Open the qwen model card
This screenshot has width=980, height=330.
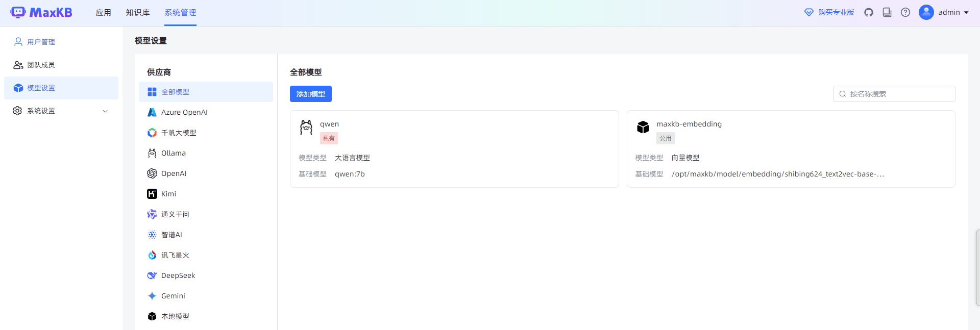point(454,149)
